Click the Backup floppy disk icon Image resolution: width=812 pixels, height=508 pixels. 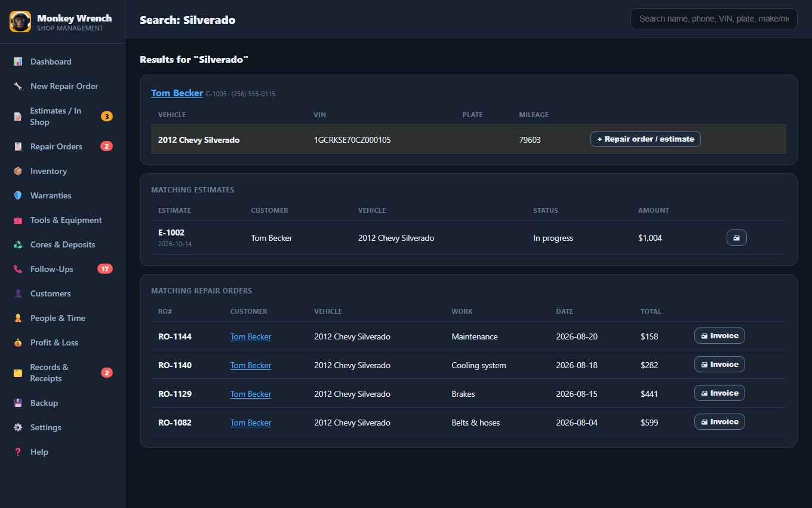pos(18,403)
